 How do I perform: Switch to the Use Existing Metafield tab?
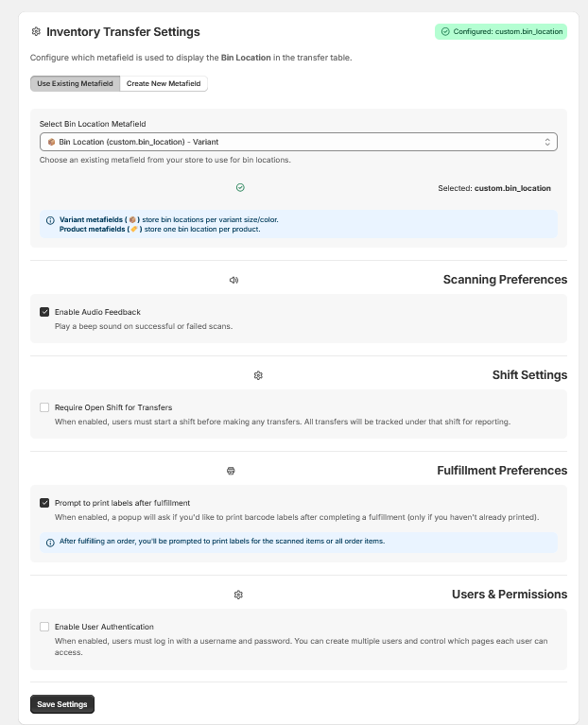(x=75, y=84)
